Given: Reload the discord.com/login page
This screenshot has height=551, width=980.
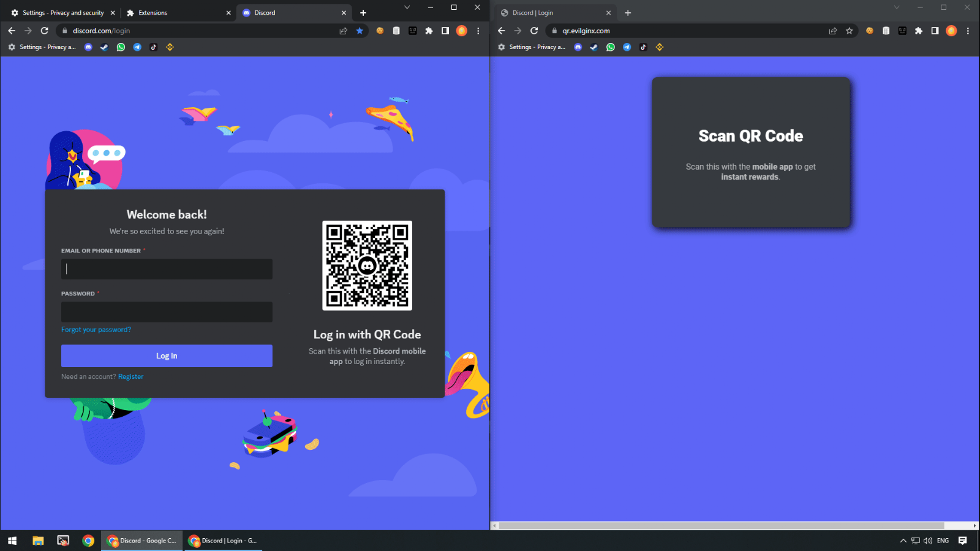Looking at the screenshot, I should coord(44,31).
